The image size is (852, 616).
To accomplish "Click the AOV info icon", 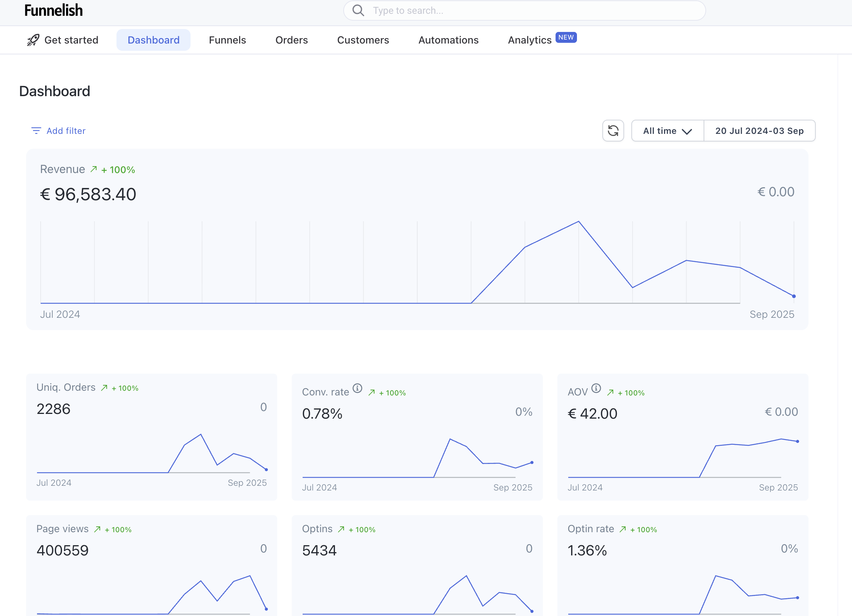I will [596, 388].
